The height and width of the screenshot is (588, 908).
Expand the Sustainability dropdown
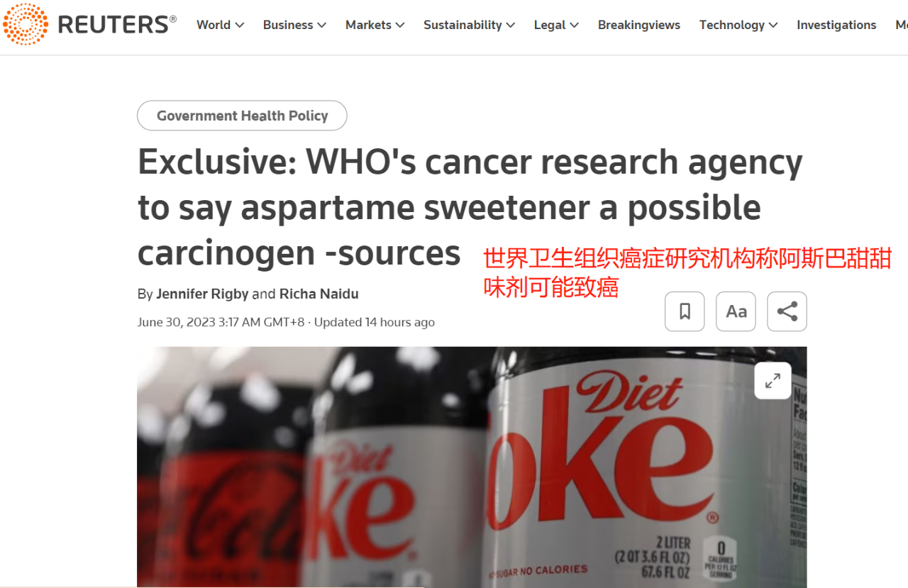469,25
